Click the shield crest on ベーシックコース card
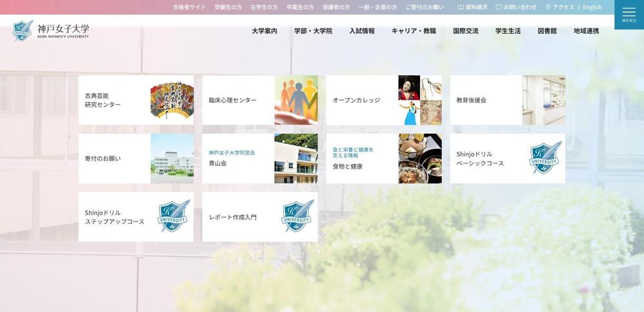The height and width of the screenshot is (312, 644). coord(545,158)
